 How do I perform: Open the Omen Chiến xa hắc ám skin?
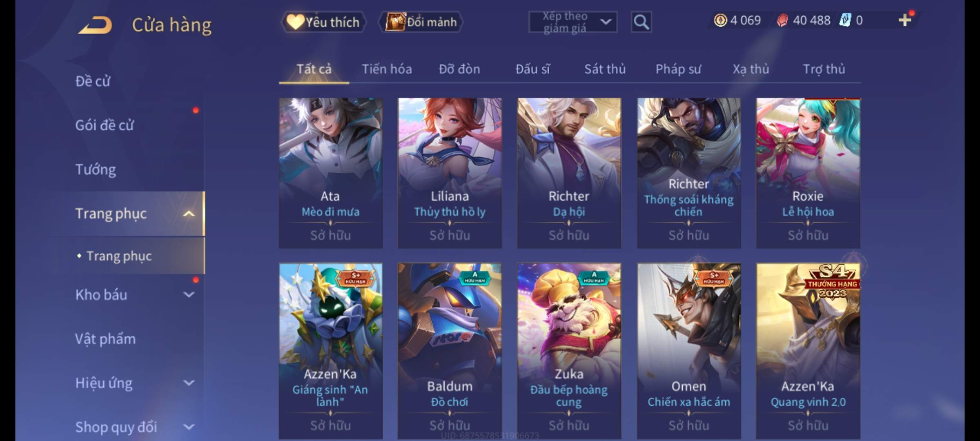pyautogui.click(x=689, y=351)
